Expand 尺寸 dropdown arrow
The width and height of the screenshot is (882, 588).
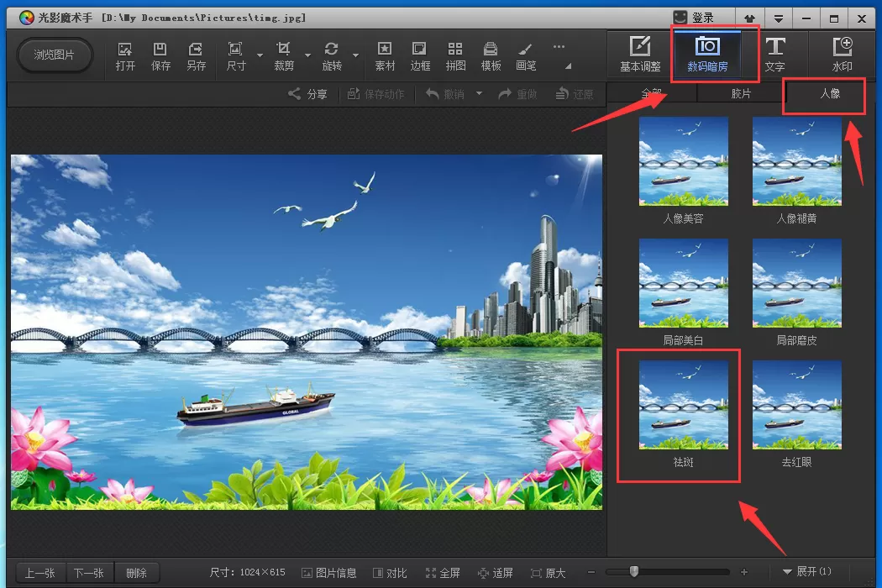260,55
